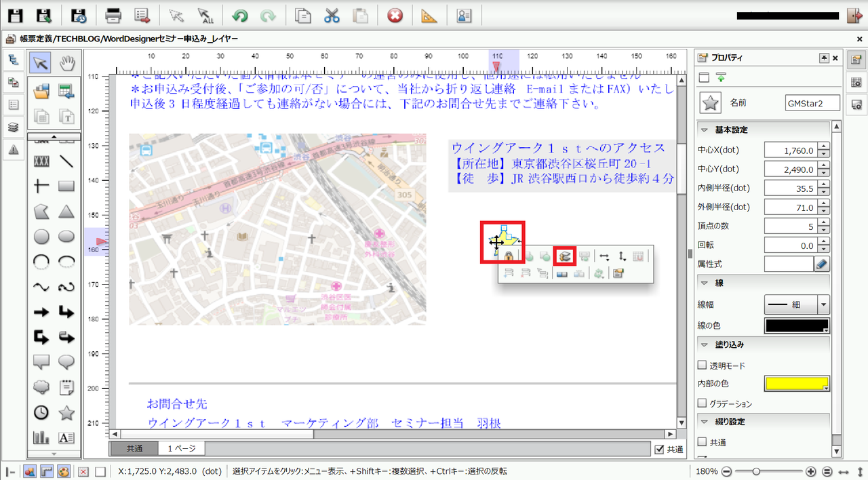Collapse the 塗り込み section
The image size is (868, 480).
point(703,344)
